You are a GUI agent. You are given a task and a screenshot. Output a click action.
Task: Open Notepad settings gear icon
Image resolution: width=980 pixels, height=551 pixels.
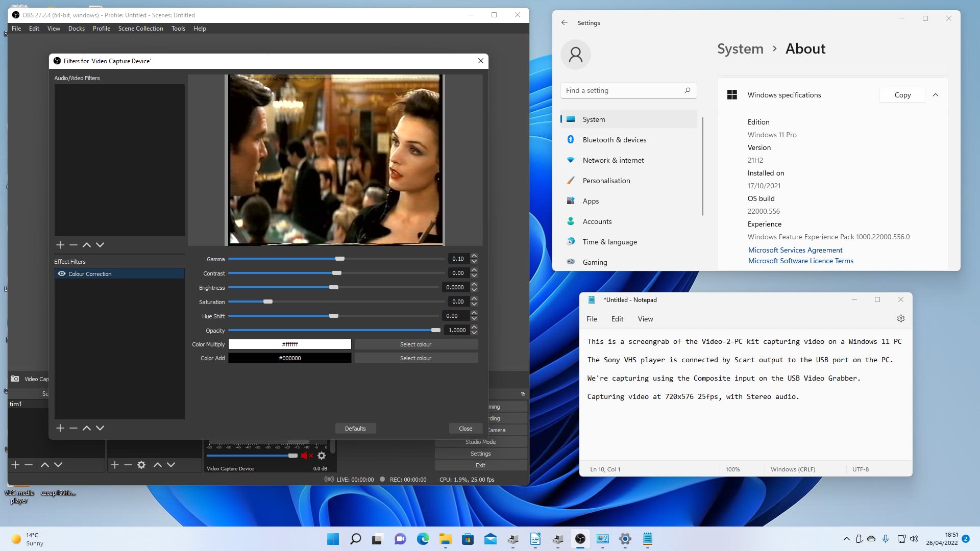click(901, 318)
